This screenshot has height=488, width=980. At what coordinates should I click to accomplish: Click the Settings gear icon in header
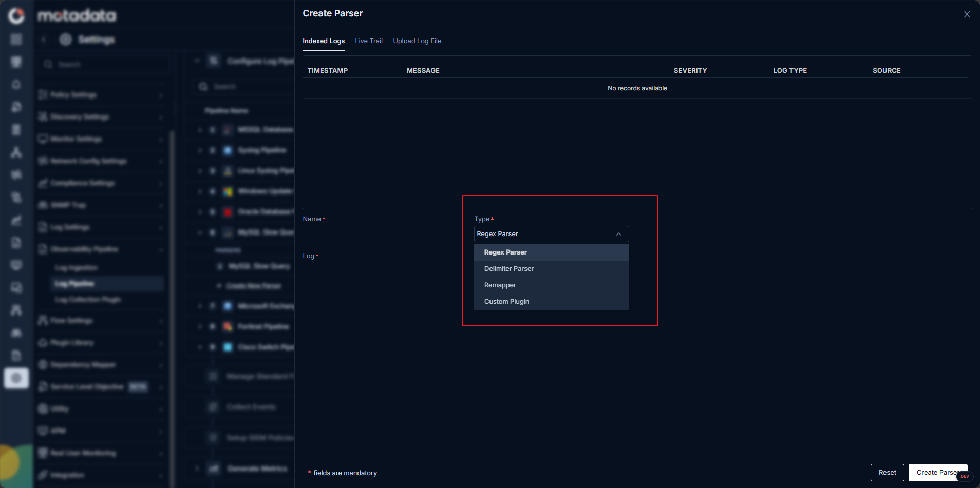pos(65,40)
